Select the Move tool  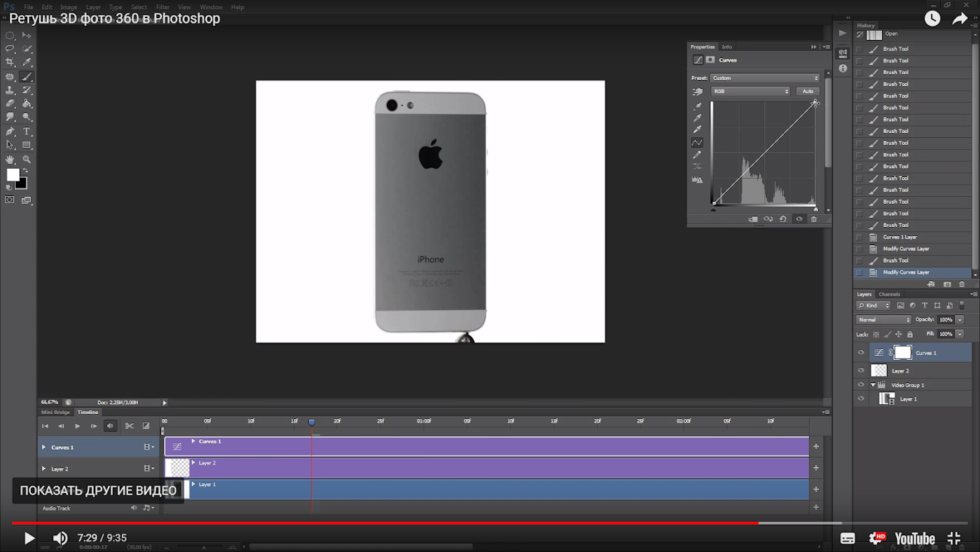tap(27, 35)
